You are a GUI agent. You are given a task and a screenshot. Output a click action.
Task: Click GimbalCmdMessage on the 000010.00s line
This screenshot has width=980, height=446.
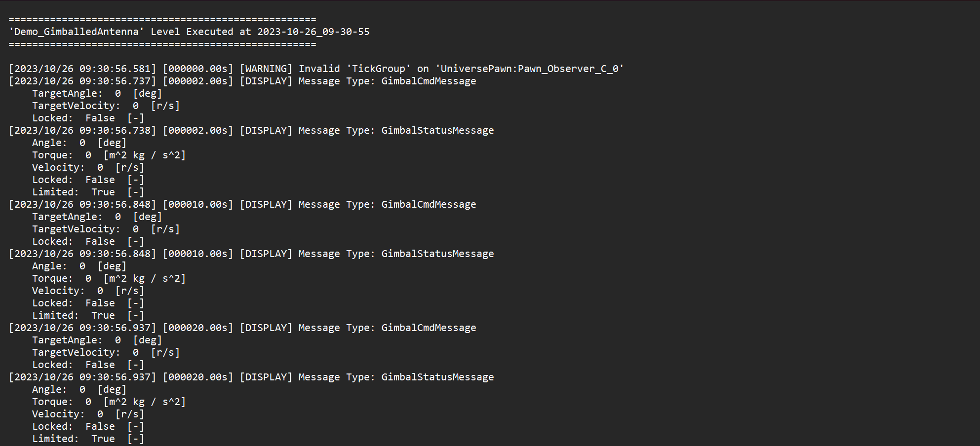[x=429, y=205]
